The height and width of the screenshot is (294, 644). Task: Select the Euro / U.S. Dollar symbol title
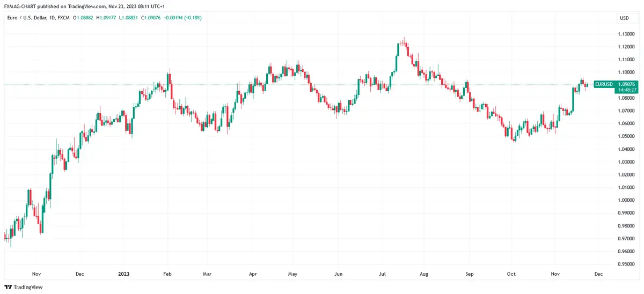click(27, 18)
